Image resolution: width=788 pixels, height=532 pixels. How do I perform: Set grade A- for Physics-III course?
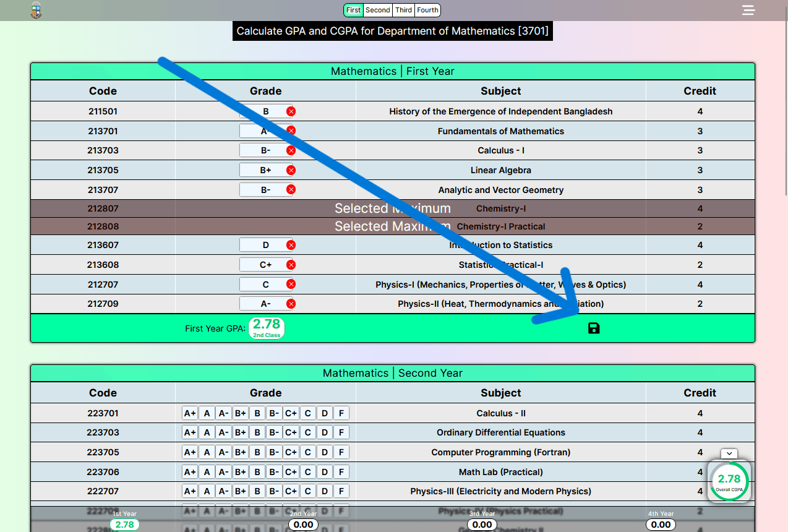pos(224,491)
